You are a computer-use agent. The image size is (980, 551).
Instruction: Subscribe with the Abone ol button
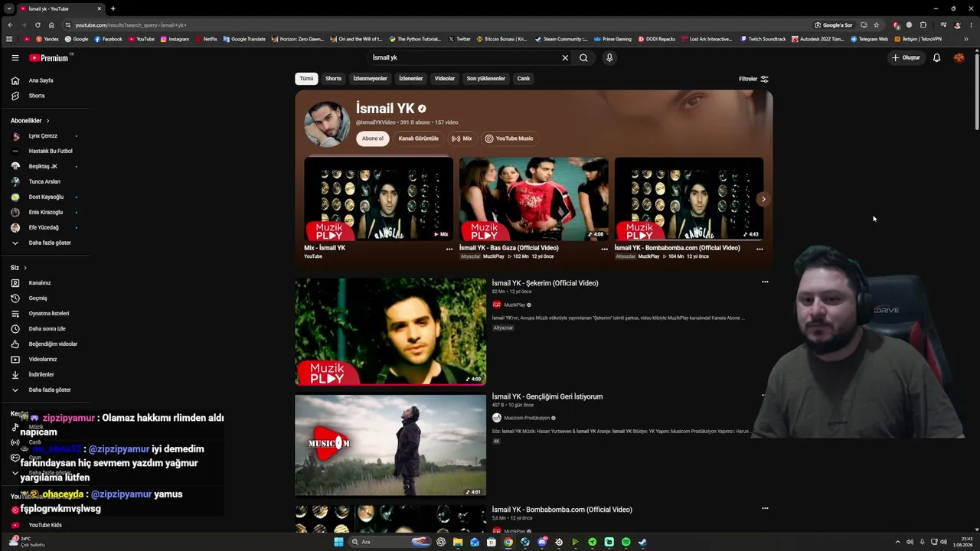[373, 139]
